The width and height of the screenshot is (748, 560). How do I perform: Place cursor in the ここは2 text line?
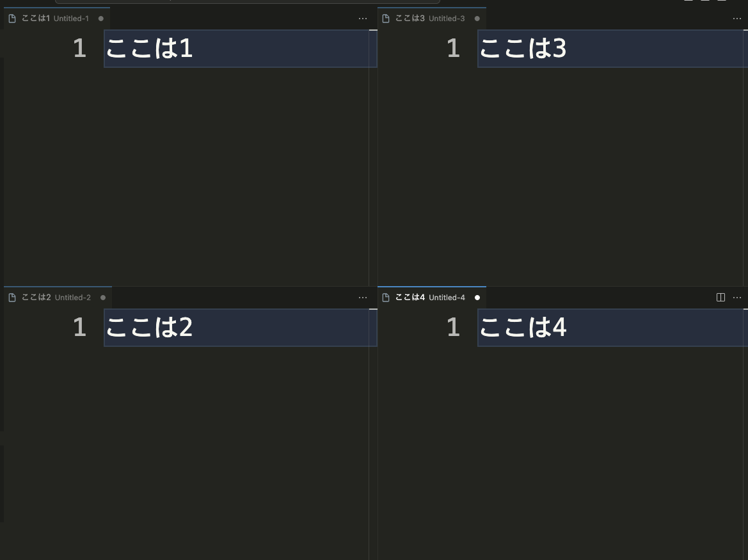pos(241,328)
